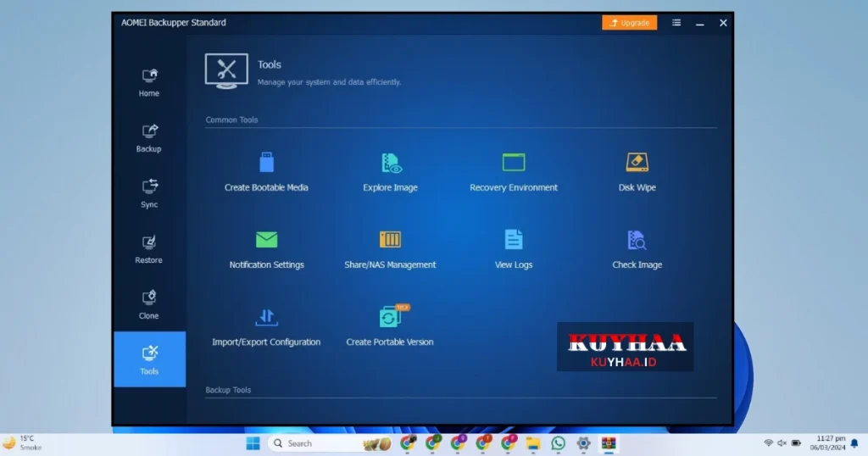The width and height of the screenshot is (868, 456).
Task: Open the notification bell in tray
Action: click(x=854, y=443)
